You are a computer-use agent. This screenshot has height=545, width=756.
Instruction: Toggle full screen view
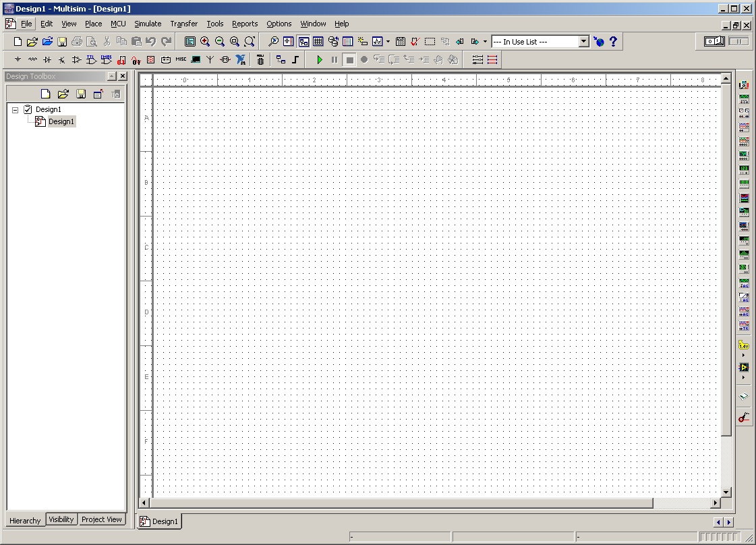(190, 41)
